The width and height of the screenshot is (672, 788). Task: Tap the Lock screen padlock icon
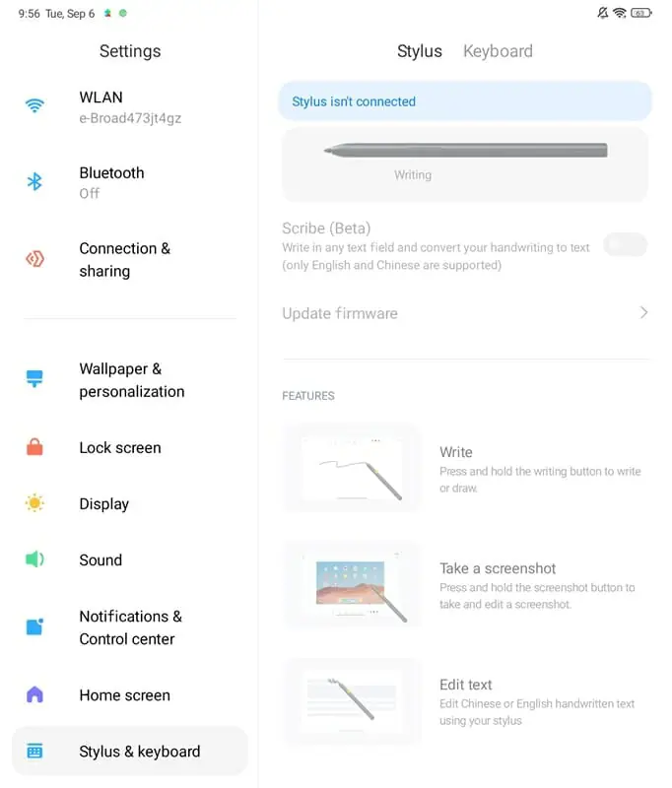35,447
